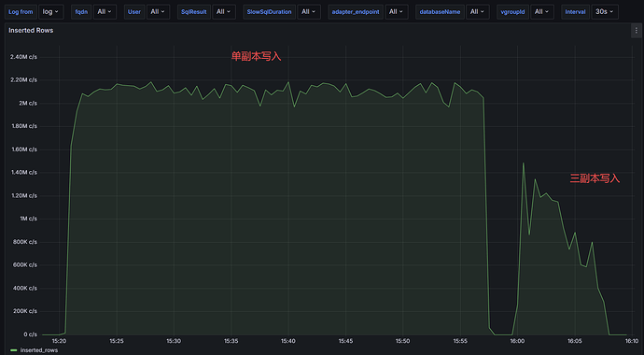Expand the adapter_endpoint All dropdown
Screen dimensions: 644x355
pyautogui.click(x=397, y=12)
